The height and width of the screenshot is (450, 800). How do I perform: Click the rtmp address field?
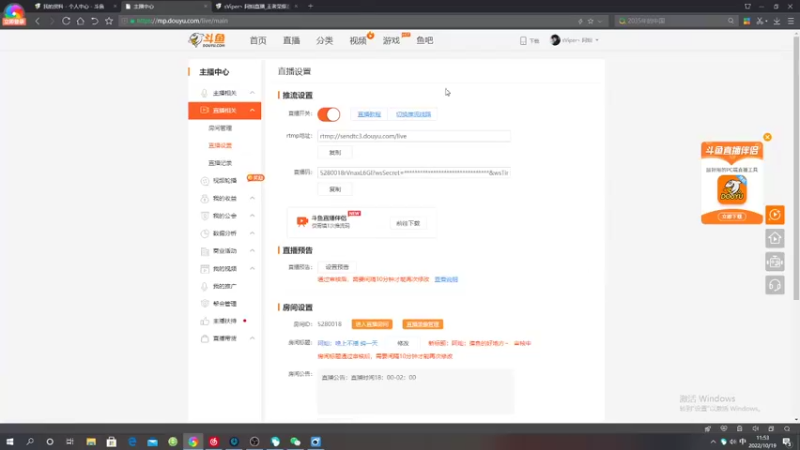click(x=414, y=136)
